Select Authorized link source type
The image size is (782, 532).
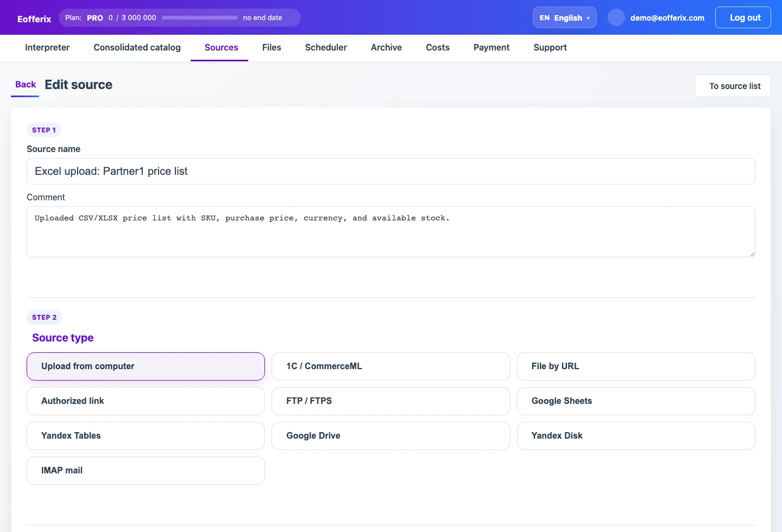[x=146, y=401]
